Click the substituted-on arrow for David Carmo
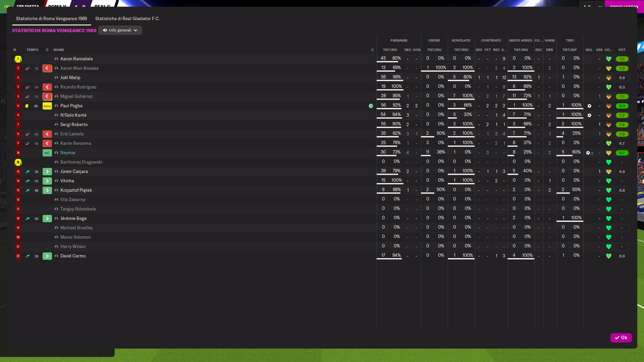This screenshot has width=644, height=362. click(47, 256)
